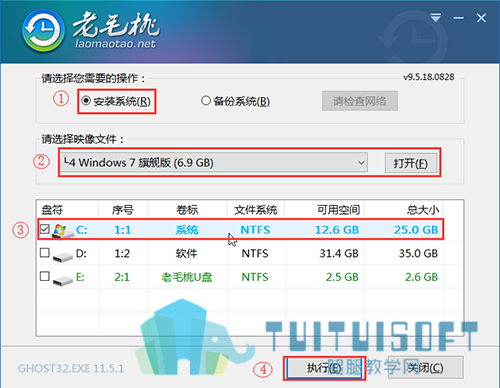This screenshot has height=388, width=500.
Task: Check the D: drive checkbox
Action: coord(45,253)
